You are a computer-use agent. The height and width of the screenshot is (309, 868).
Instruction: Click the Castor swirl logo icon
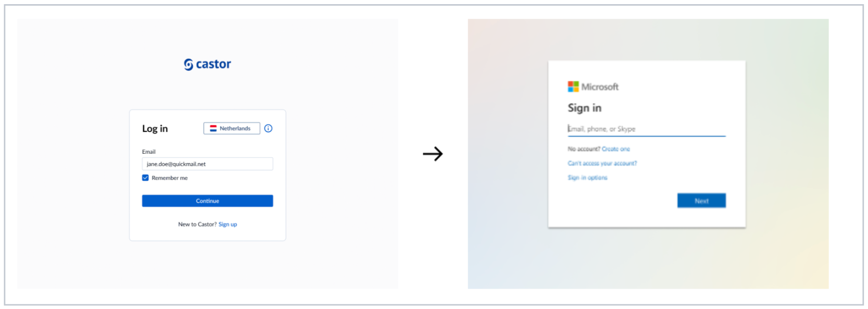(188, 65)
